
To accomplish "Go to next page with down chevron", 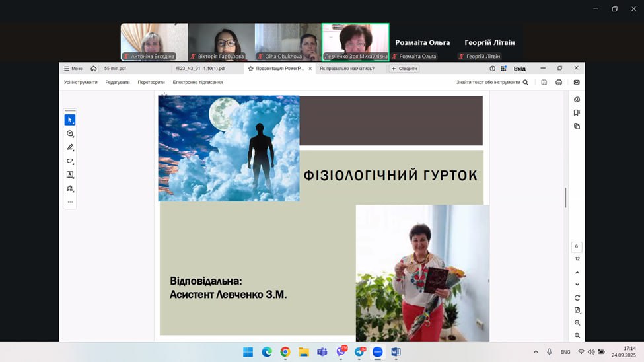I will 577,285.
